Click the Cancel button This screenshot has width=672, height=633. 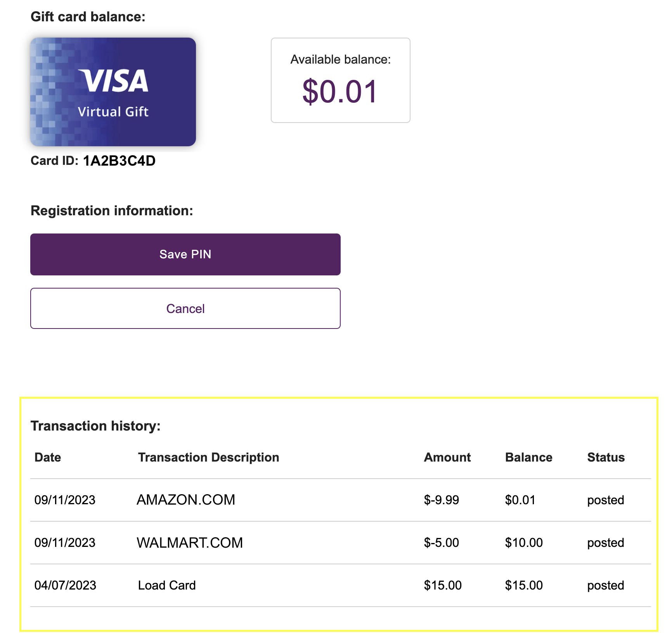point(185,308)
